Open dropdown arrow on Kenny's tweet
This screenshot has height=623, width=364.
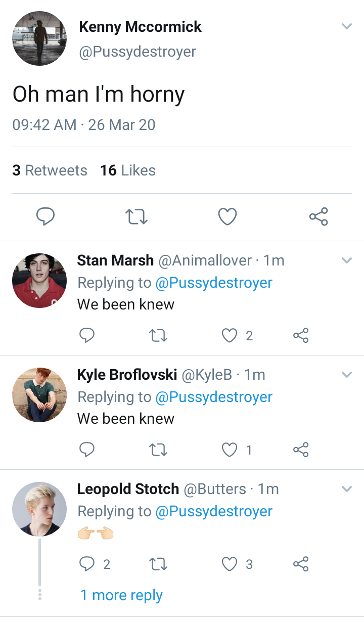point(346,26)
